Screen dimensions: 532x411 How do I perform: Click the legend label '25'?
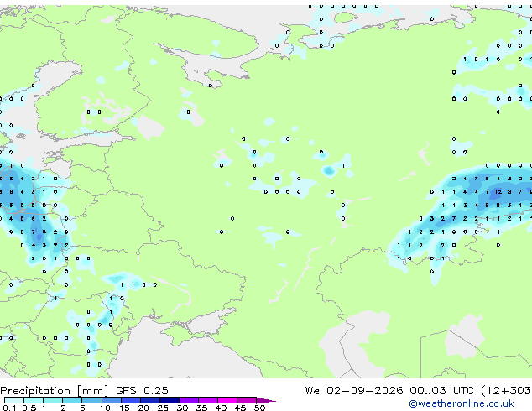coord(163,408)
